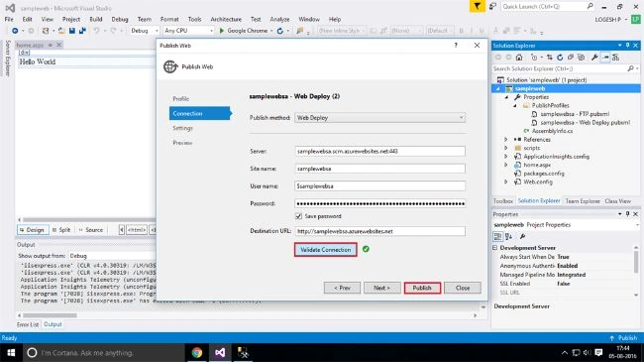Image resolution: width=644 pixels, height=362 pixels.
Task: Click the Pending Changes Filter clock icon
Action: (x=534, y=58)
